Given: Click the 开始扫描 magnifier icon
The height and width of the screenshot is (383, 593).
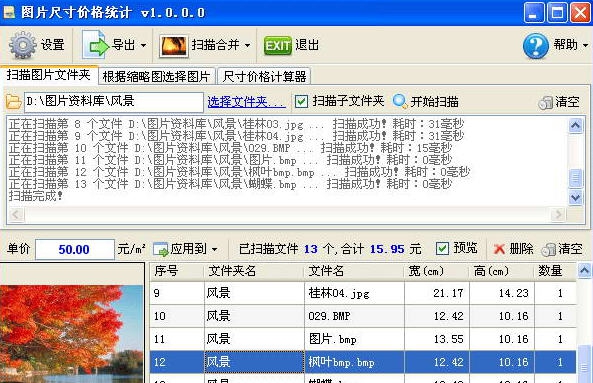Looking at the screenshot, I should (x=400, y=101).
